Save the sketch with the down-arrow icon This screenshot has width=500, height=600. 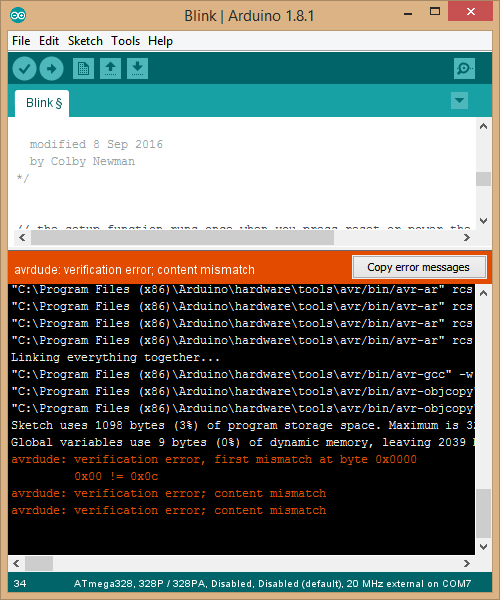(137, 69)
